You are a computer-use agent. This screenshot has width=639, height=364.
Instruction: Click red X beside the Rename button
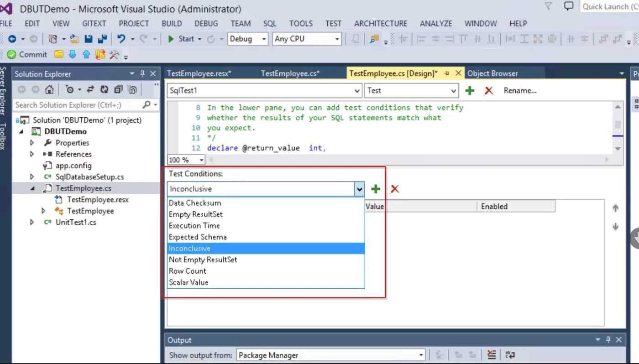click(x=488, y=91)
